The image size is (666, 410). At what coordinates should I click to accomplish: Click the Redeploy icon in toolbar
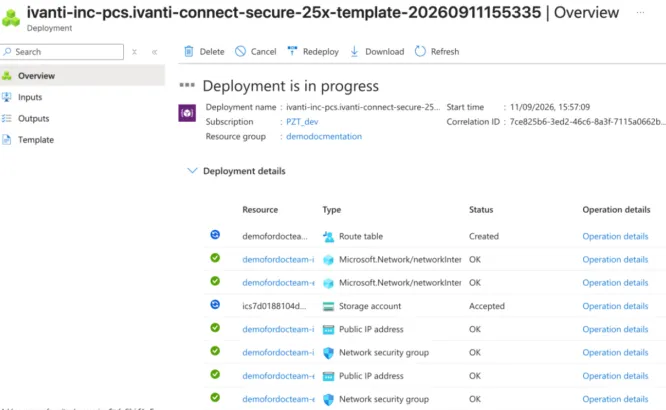pyautogui.click(x=292, y=51)
